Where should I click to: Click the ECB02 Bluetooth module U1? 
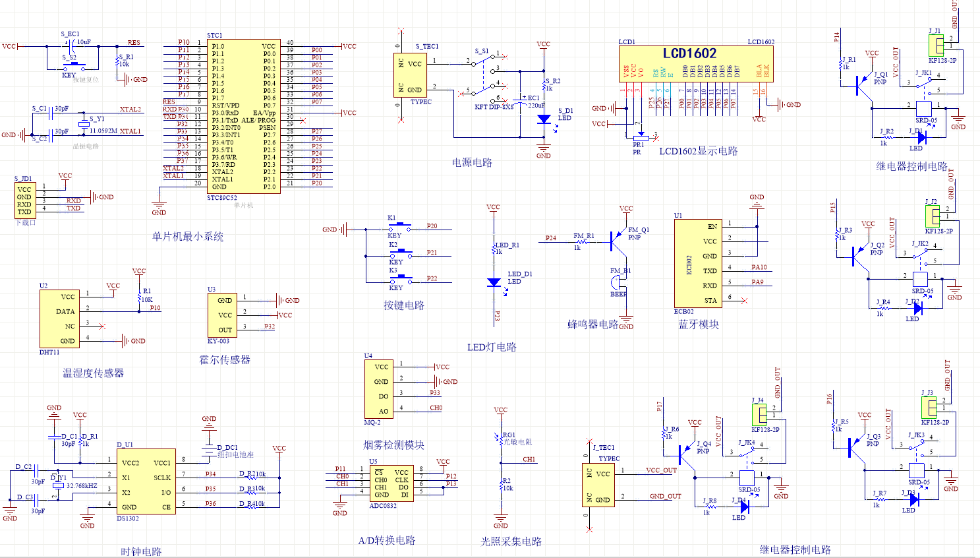point(698,263)
